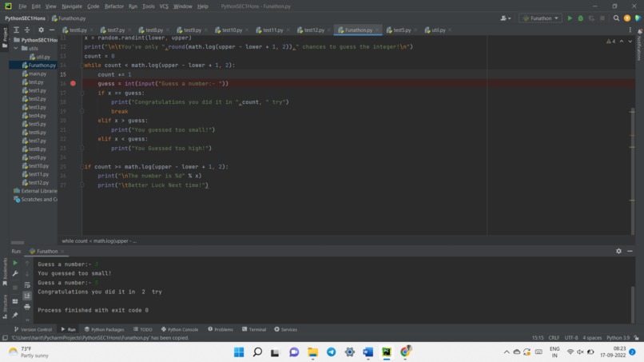This screenshot has width=644, height=362.
Task: Fold the if count block at line 25
Action: coord(82,167)
